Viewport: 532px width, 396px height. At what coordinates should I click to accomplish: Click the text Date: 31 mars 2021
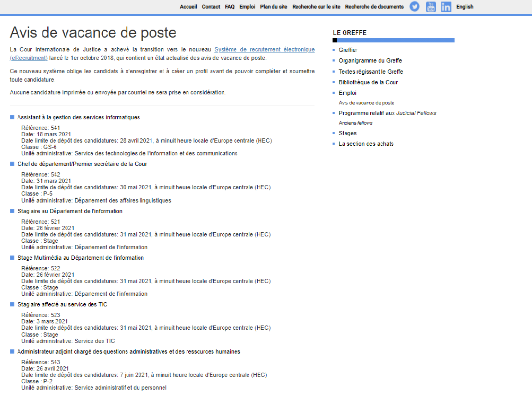pos(46,181)
